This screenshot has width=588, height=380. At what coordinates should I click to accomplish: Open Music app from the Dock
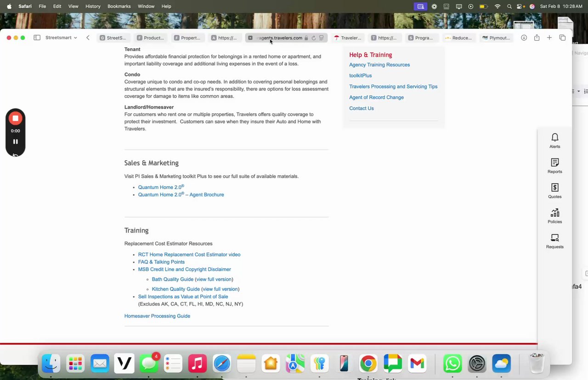[x=198, y=364]
